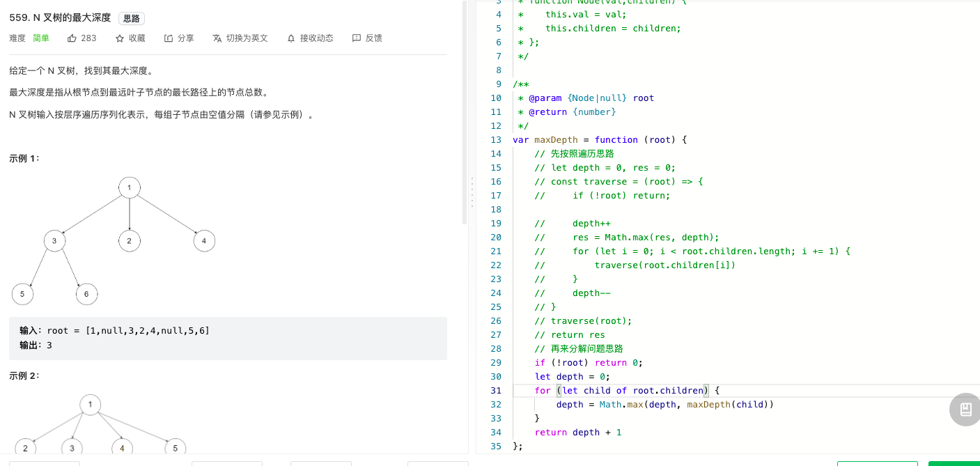The image size is (980, 466).
Task: Click line number 13 in the editor gutter
Action: click(495, 139)
